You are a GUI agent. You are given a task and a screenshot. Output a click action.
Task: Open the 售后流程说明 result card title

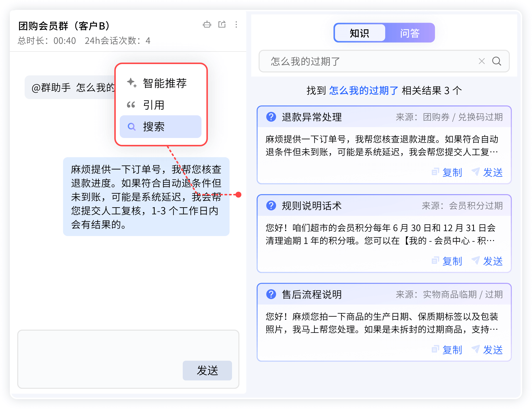(312, 294)
